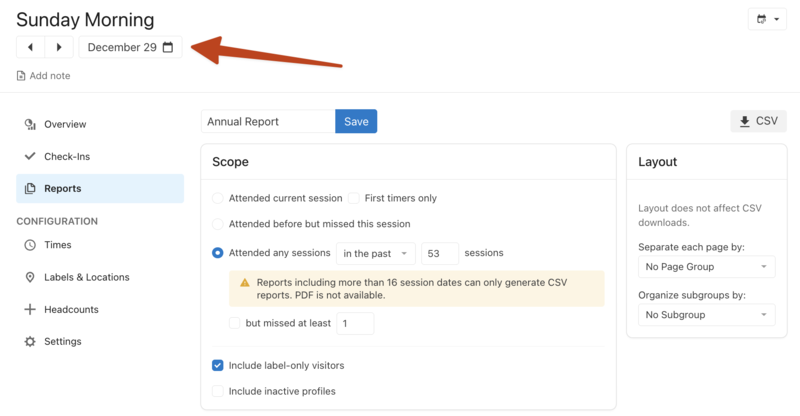Select Attended current session option
This screenshot has height=416, width=800.
[218, 198]
